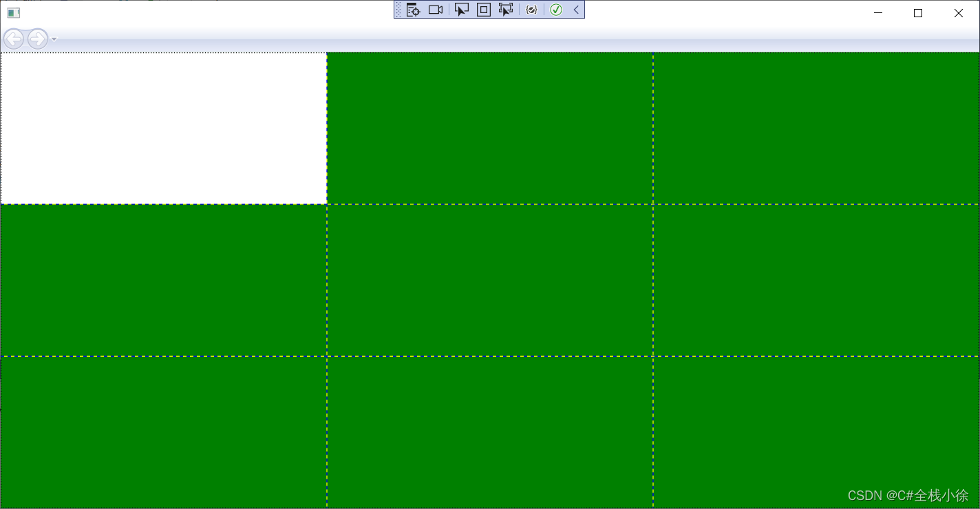Click the green checkmark status icon
The width and height of the screenshot is (980, 509).
coord(556,10)
